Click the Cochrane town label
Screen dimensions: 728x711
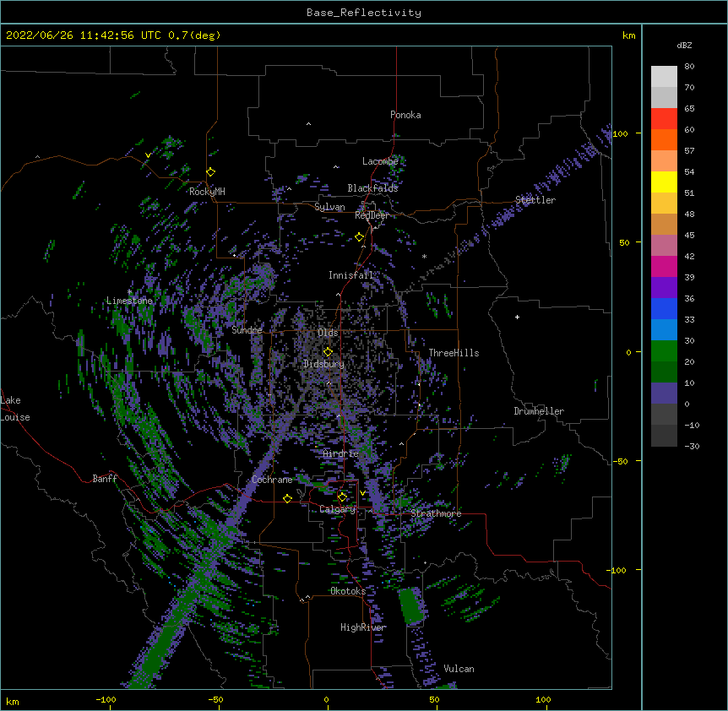(272, 480)
